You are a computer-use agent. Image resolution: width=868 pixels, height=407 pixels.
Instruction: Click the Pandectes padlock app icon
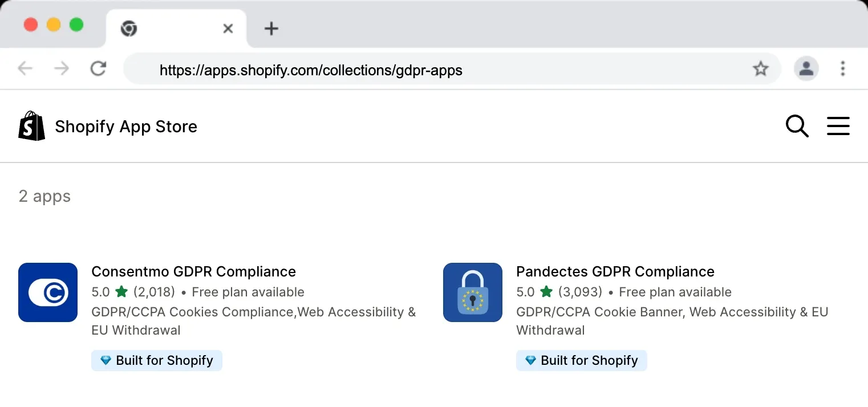(x=473, y=292)
